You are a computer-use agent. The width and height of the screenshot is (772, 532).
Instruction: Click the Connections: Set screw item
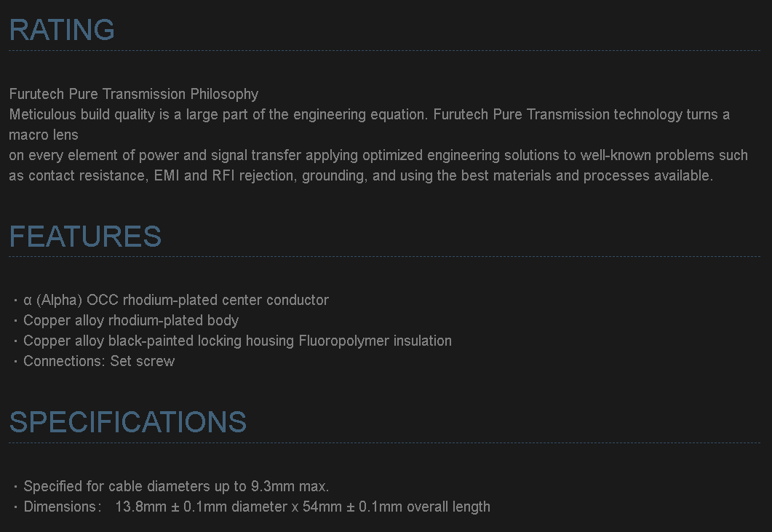tap(99, 361)
